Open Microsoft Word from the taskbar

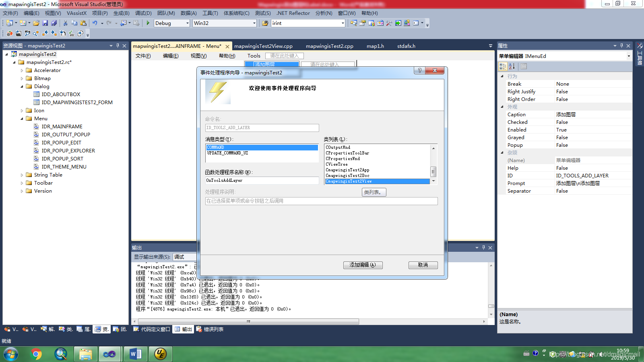pyautogui.click(x=135, y=354)
